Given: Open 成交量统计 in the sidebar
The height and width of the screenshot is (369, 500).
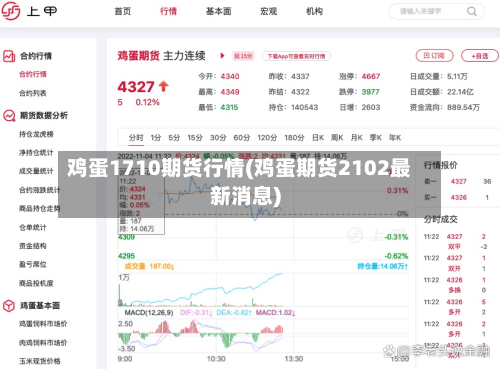Looking at the screenshot, I should pos(36,171).
